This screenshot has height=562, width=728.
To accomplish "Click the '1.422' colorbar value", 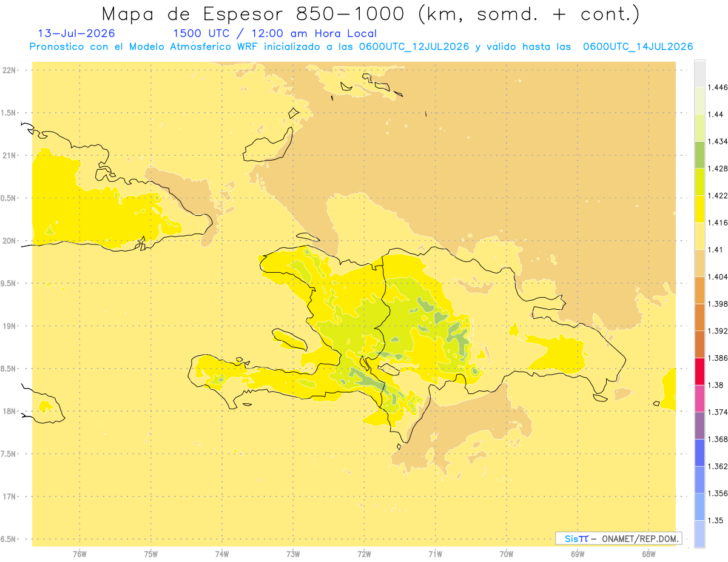I will point(719,195).
